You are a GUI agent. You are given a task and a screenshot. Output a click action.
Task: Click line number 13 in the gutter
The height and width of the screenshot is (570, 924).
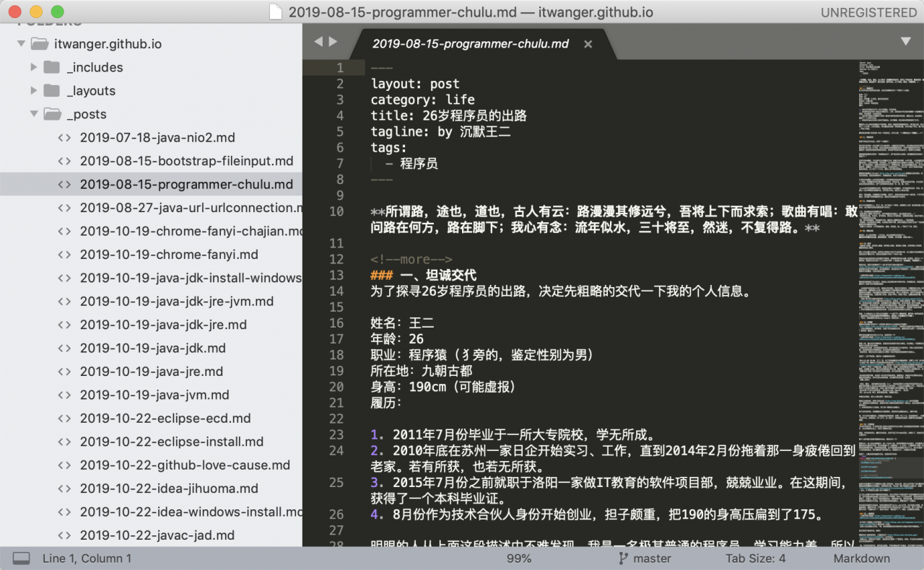pos(336,276)
